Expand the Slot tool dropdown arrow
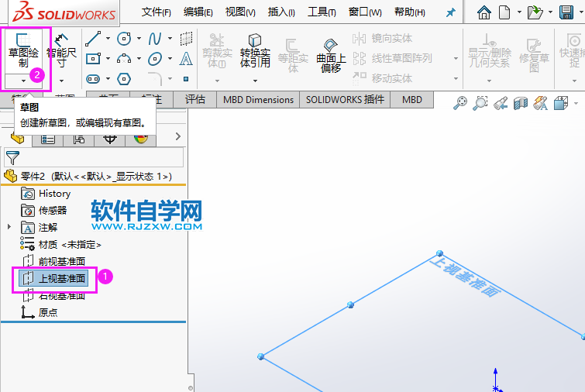585x392 pixels. pos(108,79)
